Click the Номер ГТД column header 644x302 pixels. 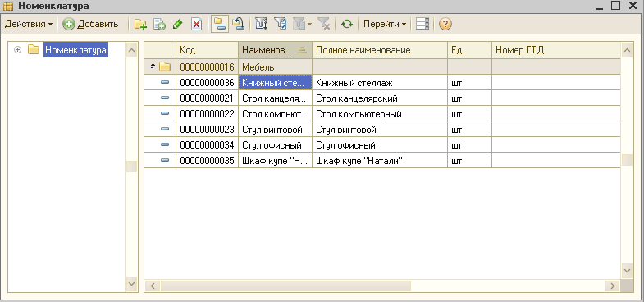(x=556, y=50)
